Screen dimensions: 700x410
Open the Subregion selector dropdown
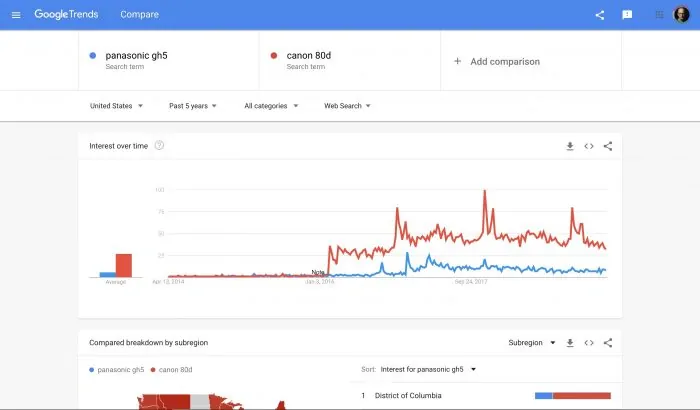532,343
